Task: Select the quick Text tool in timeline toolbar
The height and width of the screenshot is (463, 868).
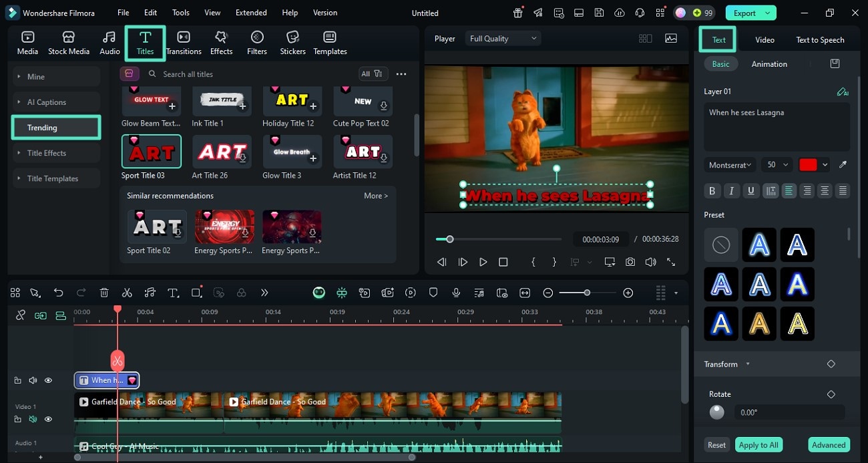Action: [173, 293]
